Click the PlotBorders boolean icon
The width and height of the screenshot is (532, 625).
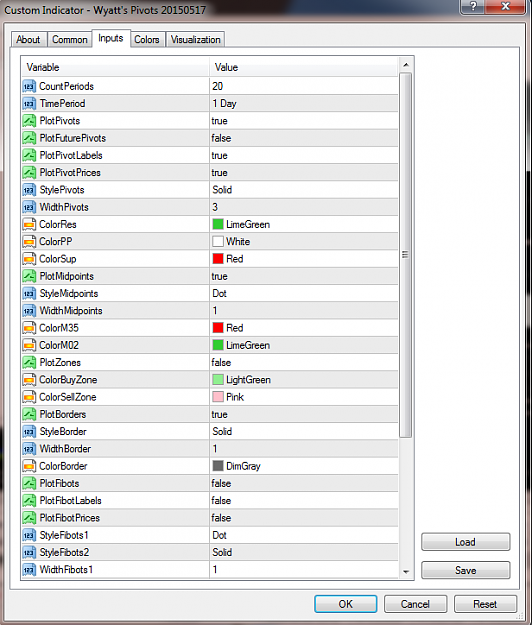coord(29,415)
